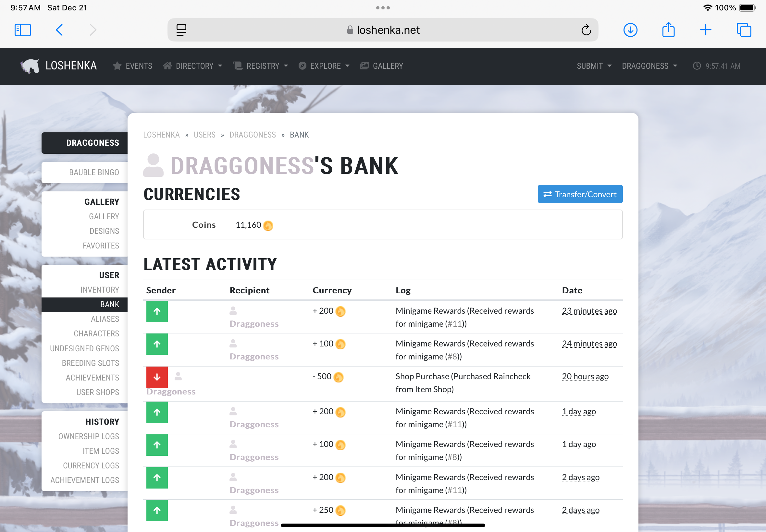
Task: Click the "23 minutes ago" date link
Action: pos(589,311)
